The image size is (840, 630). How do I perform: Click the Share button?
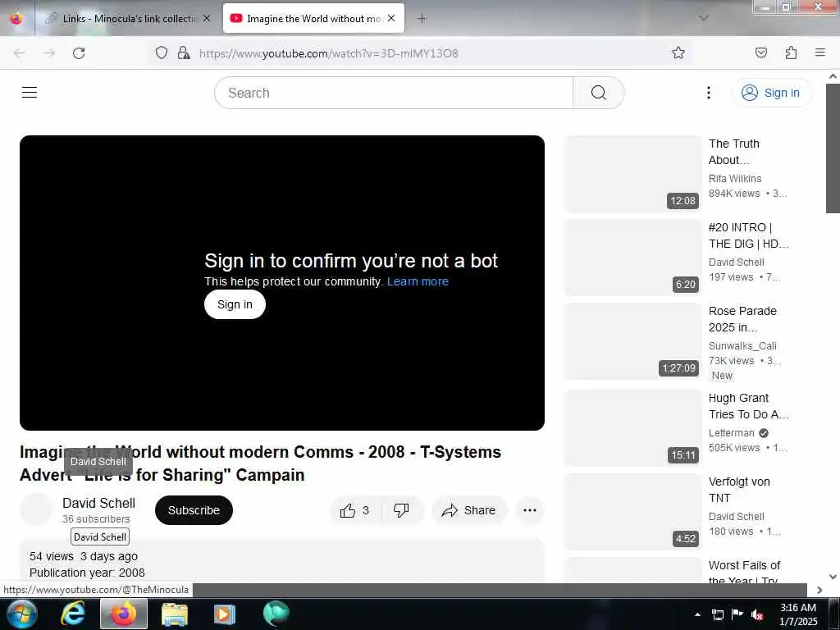click(x=468, y=510)
